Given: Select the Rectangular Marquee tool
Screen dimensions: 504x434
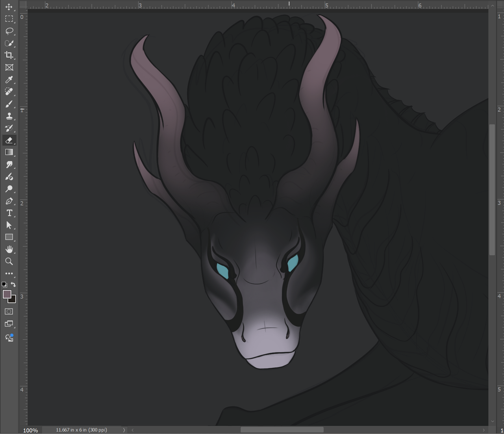Looking at the screenshot, I should pyautogui.click(x=9, y=19).
